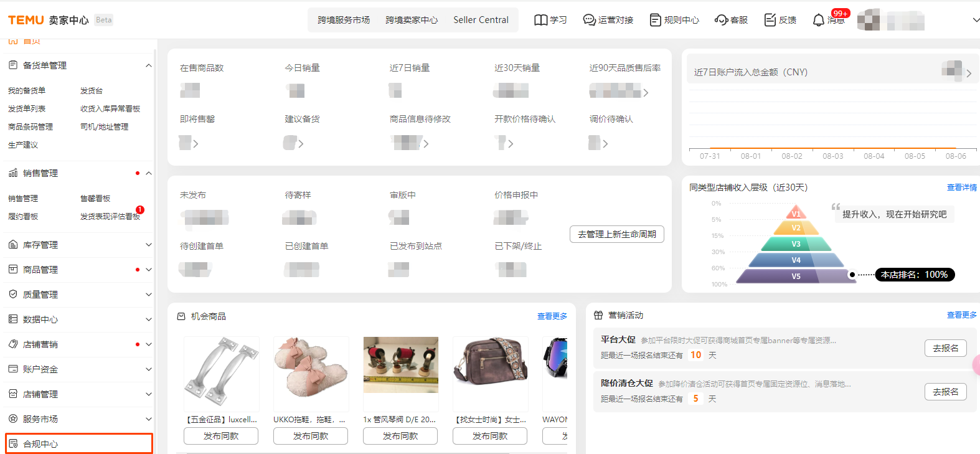Click the 合规中心 sidebar icon

[x=13, y=444]
